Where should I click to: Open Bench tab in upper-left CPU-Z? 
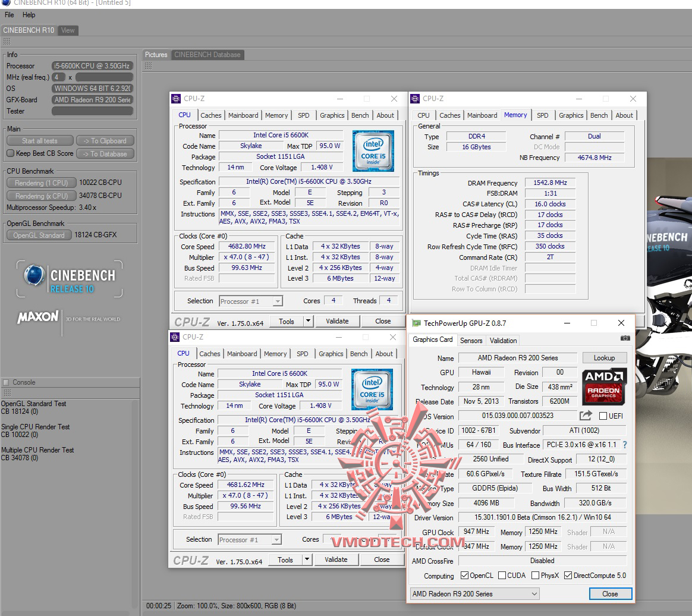click(360, 115)
